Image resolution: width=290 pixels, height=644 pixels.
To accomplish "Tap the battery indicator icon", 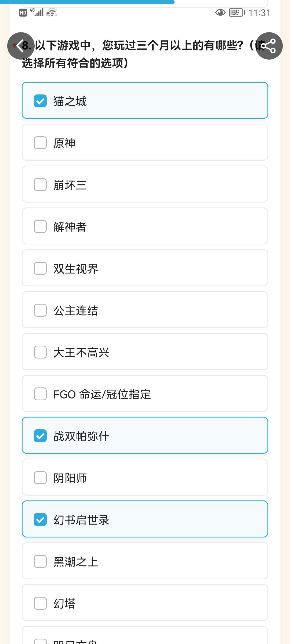I will tap(237, 13).
